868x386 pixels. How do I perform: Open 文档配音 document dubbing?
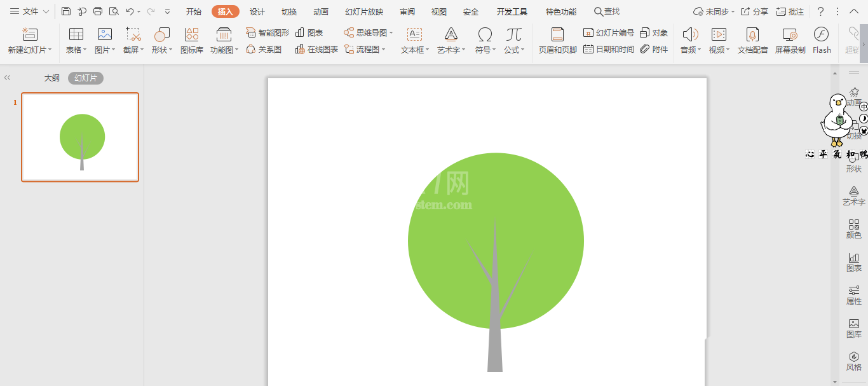pyautogui.click(x=753, y=40)
